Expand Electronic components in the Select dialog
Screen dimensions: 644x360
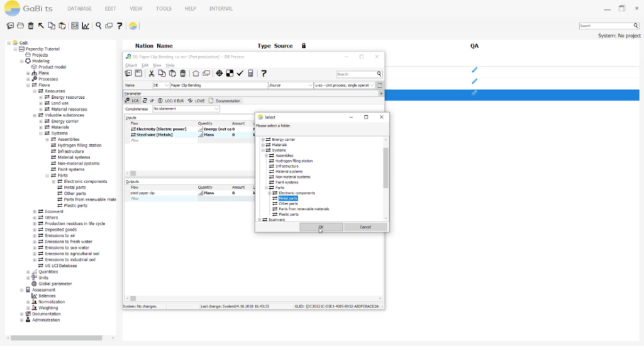[270, 193]
